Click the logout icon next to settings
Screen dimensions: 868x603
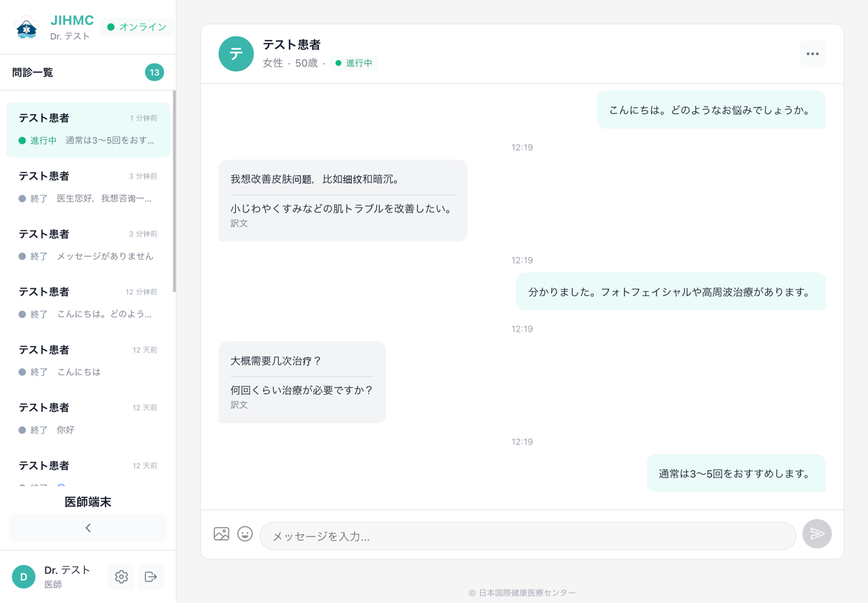coord(151,577)
